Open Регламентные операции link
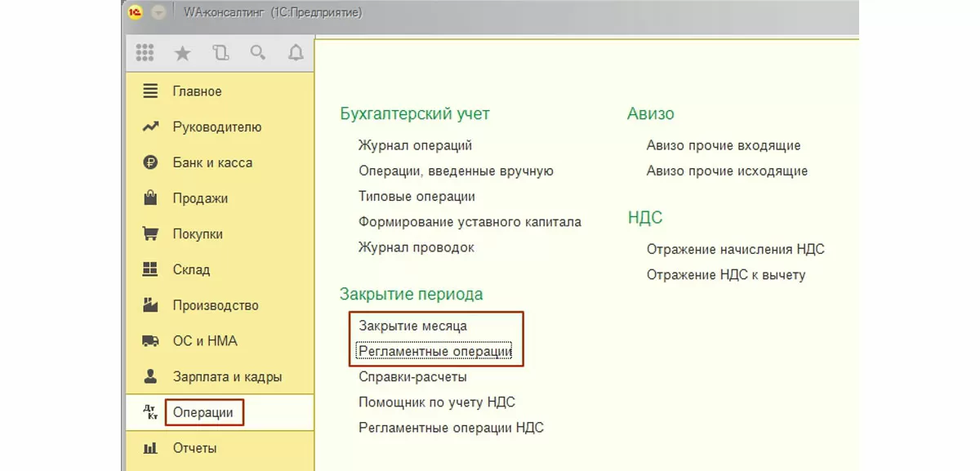This screenshot has height=471, width=980. [435, 352]
